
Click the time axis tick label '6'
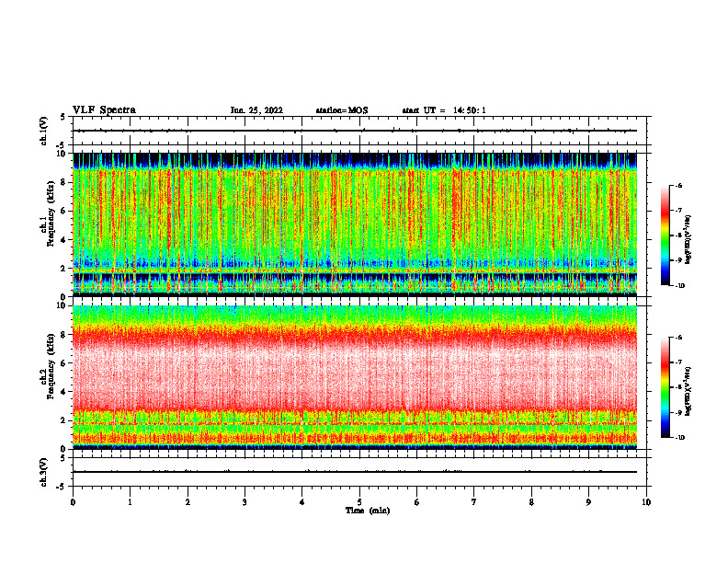coord(417,502)
